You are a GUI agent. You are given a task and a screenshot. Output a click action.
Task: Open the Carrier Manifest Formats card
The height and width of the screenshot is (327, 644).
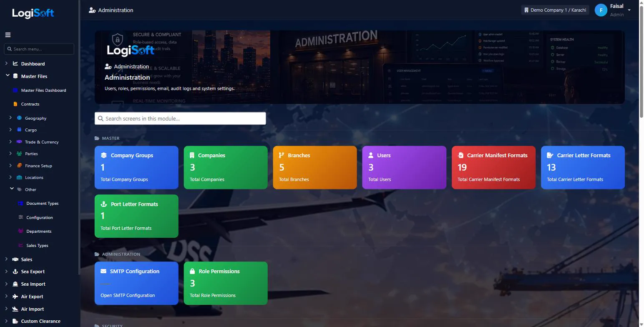click(493, 167)
